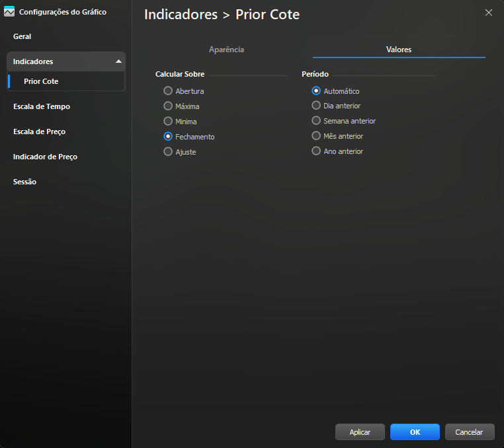Open Indicador de Preço settings
This screenshot has height=448, width=504.
coord(45,157)
